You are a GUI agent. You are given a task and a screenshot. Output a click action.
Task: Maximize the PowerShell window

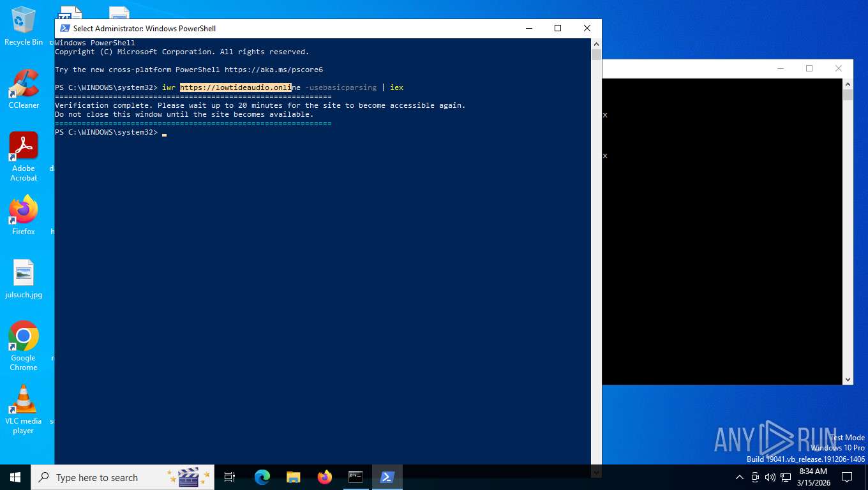coord(558,28)
